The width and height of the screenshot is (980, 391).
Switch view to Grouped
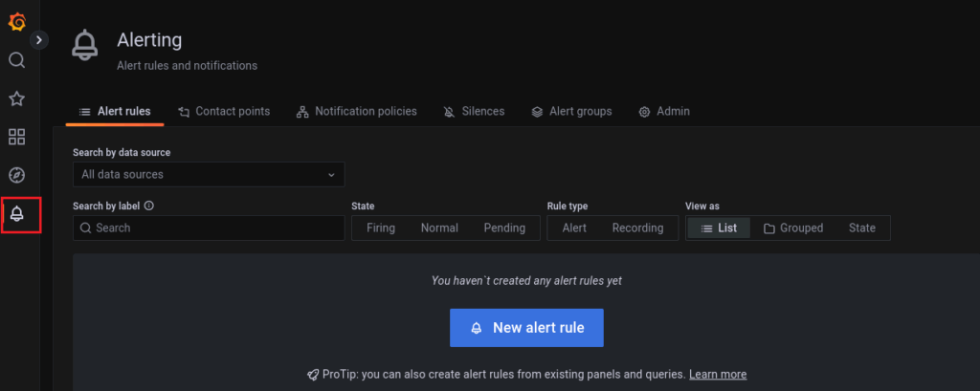pos(793,228)
